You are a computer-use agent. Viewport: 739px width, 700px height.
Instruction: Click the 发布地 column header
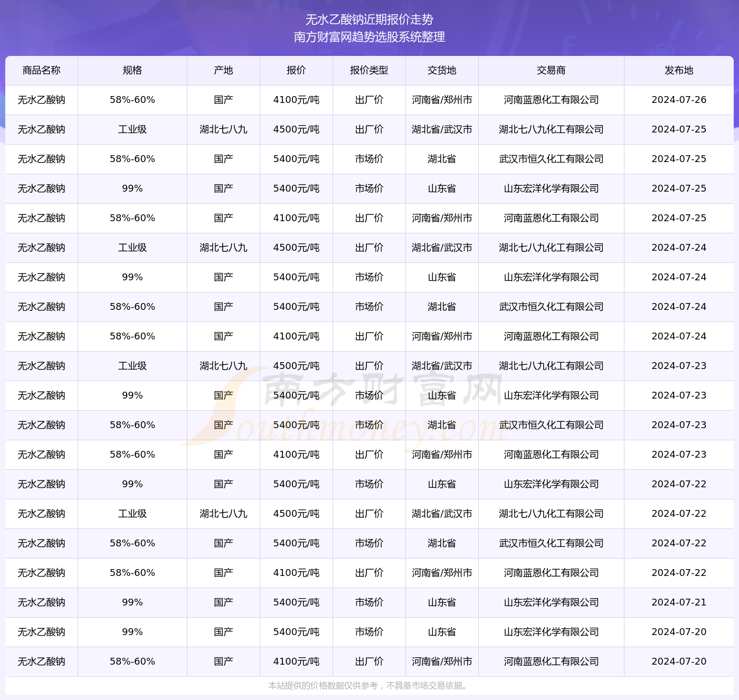point(679,70)
